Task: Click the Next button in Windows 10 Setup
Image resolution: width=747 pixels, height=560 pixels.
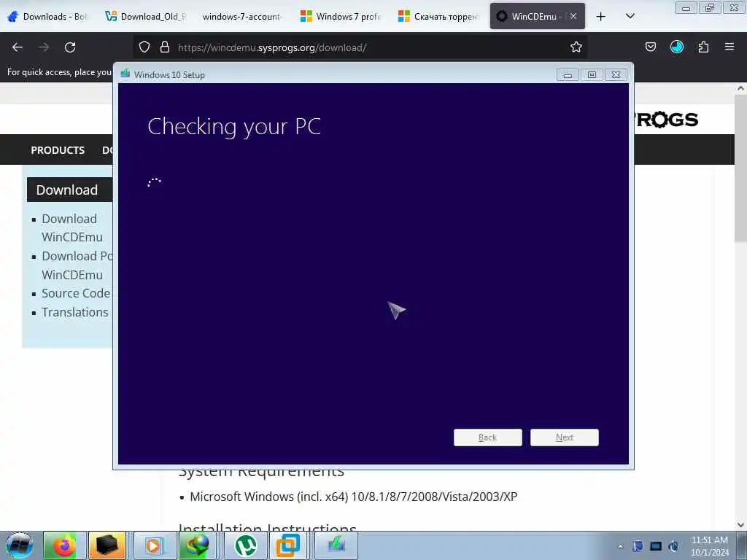Action: [x=564, y=437]
